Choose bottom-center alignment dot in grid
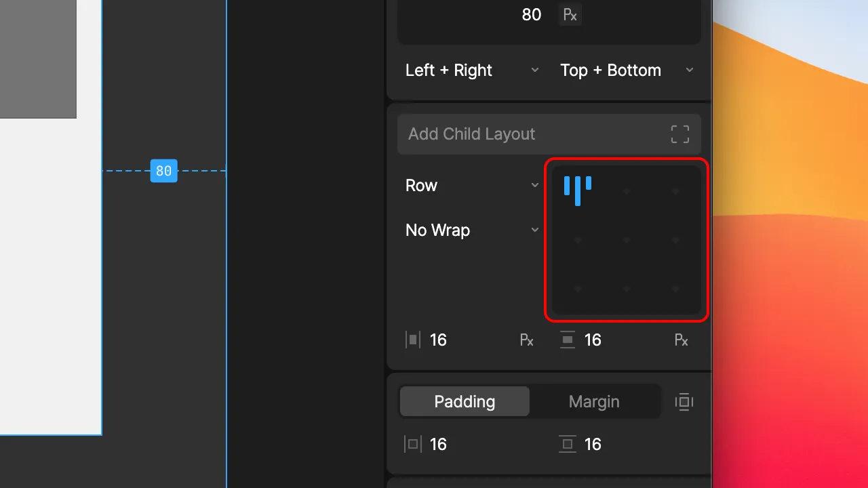Viewport: 868px width, 488px height. (627, 289)
